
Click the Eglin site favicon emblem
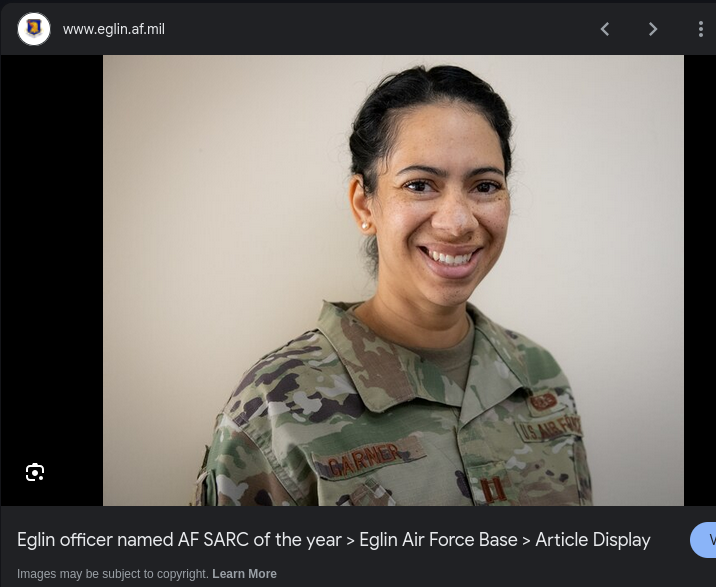[x=34, y=29]
